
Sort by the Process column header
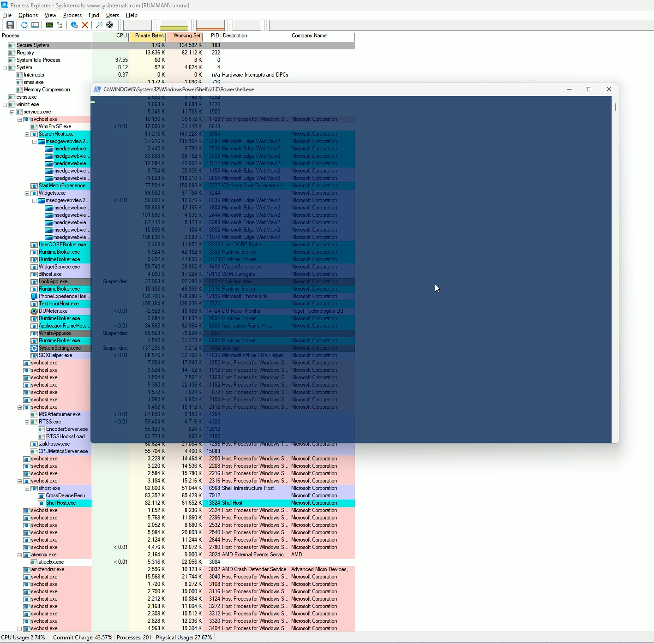(x=46, y=36)
